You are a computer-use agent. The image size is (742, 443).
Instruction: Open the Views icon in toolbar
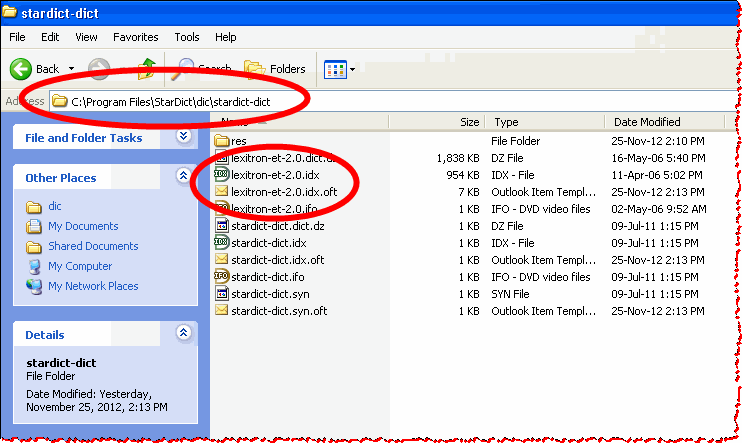pos(335,70)
